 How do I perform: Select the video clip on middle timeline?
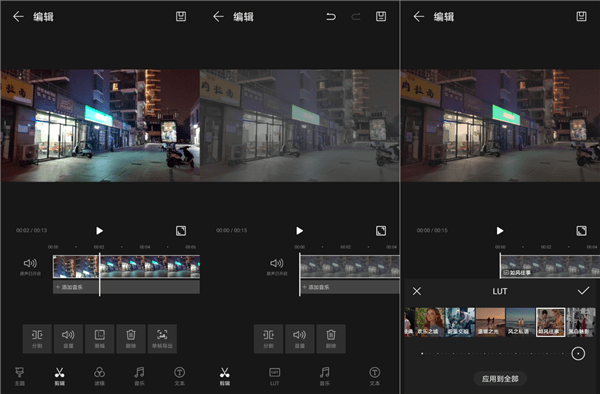349,267
